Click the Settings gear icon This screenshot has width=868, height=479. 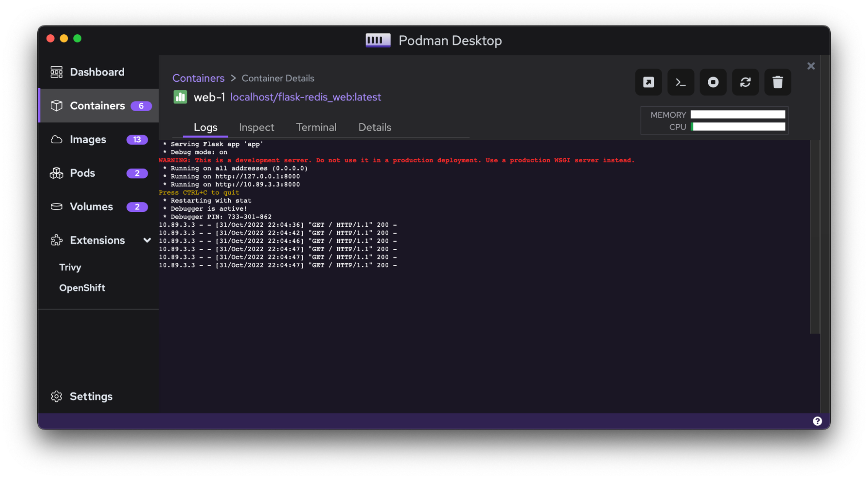tap(56, 396)
